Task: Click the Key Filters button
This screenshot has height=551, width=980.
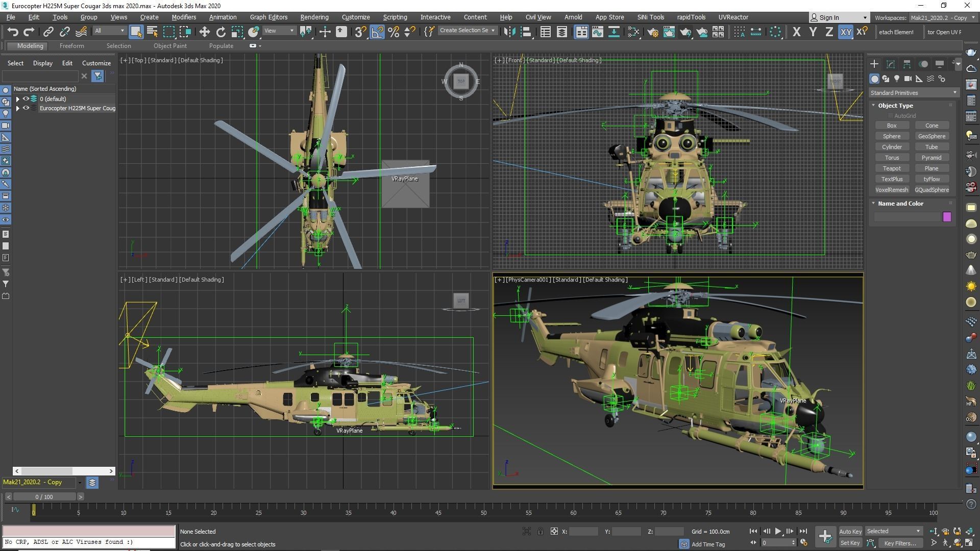Action: [x=900, y=543]
